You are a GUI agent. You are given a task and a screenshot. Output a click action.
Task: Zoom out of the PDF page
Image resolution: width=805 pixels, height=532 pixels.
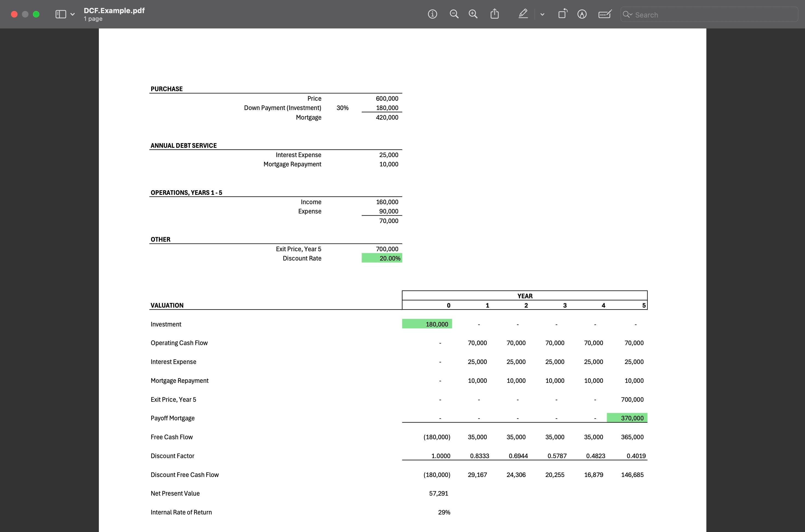[x=454, y=14]
